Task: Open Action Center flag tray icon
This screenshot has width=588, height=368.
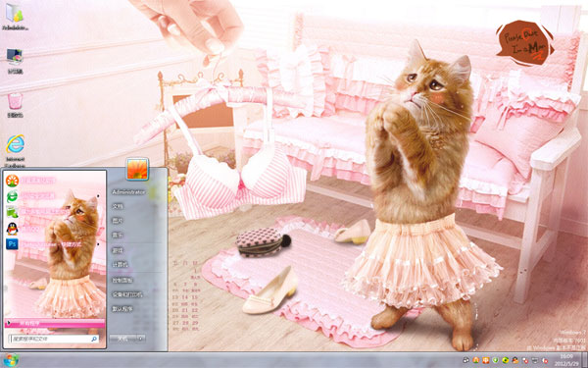Action: point(525,360)
